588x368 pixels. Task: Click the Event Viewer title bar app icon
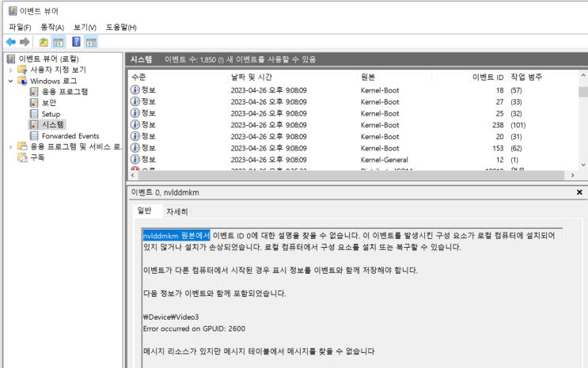click(x=13, y=11)
